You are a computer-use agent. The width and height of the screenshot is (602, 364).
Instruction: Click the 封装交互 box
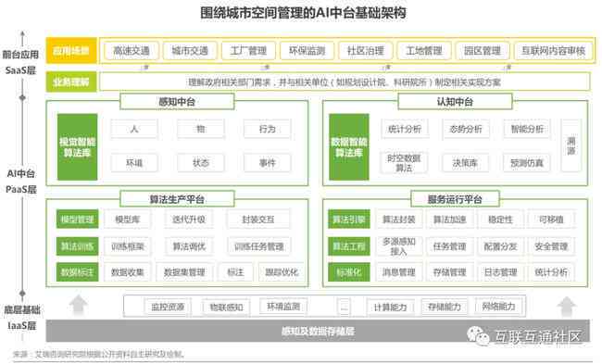258,220
